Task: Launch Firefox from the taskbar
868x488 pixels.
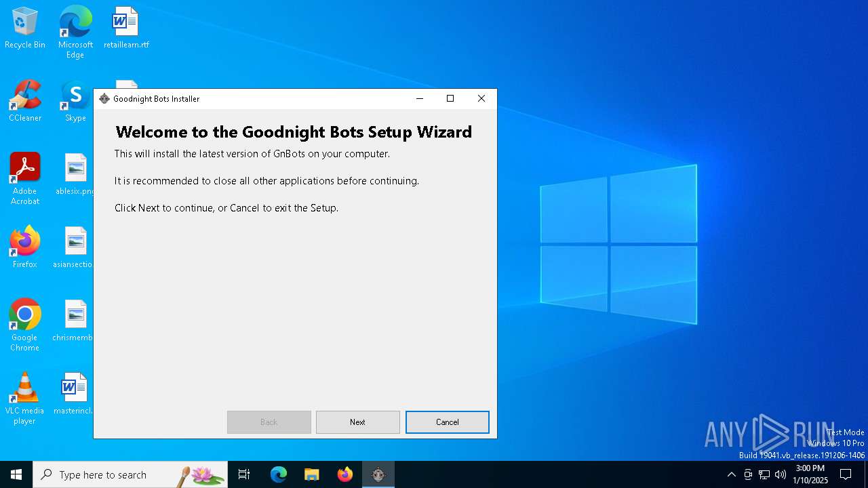Action: point(345,474)
